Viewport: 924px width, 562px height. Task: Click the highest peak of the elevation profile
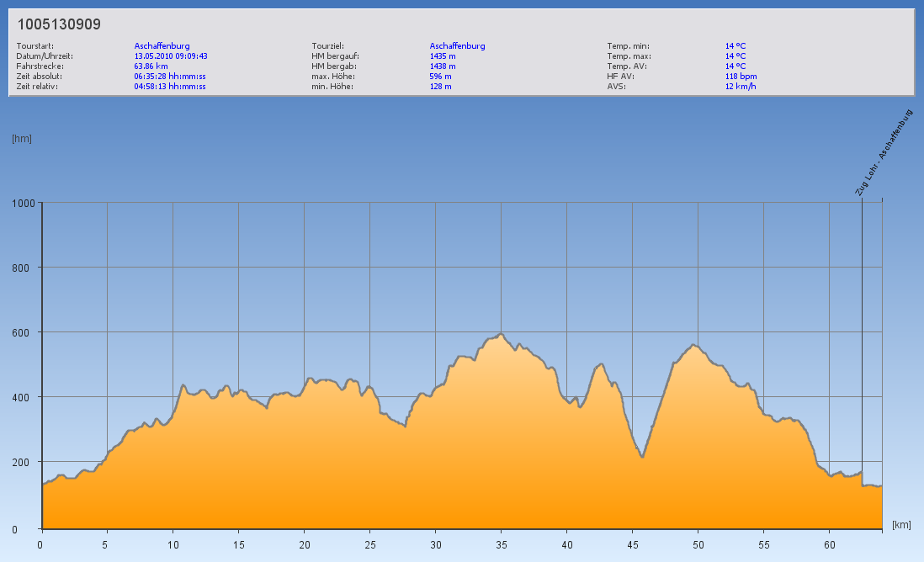pos(501,335)
